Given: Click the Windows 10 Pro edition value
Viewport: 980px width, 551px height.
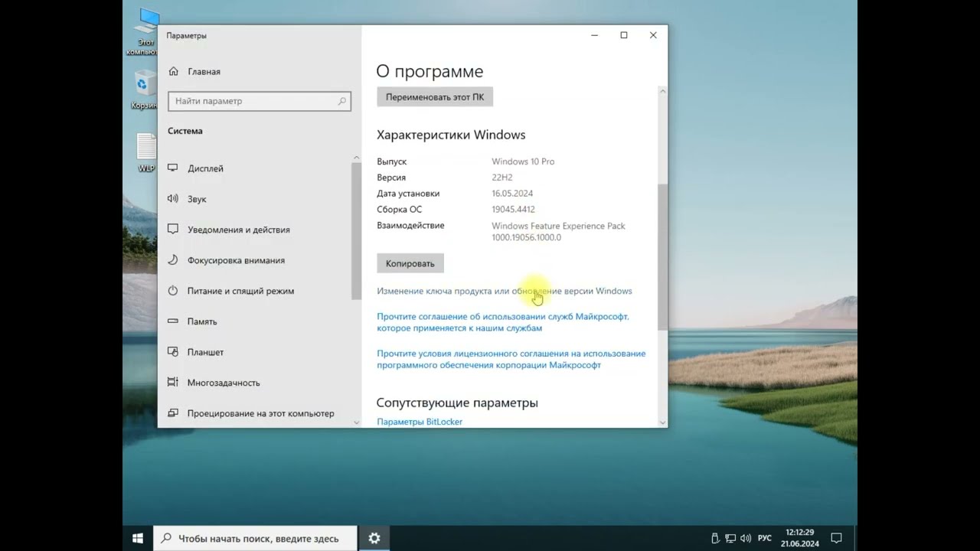Looking at the screenshot, I should tap(523, 161).
